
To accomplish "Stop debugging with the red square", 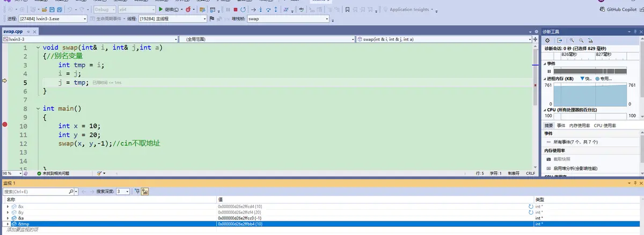I will pyautogui.click(x=236, y=10).
